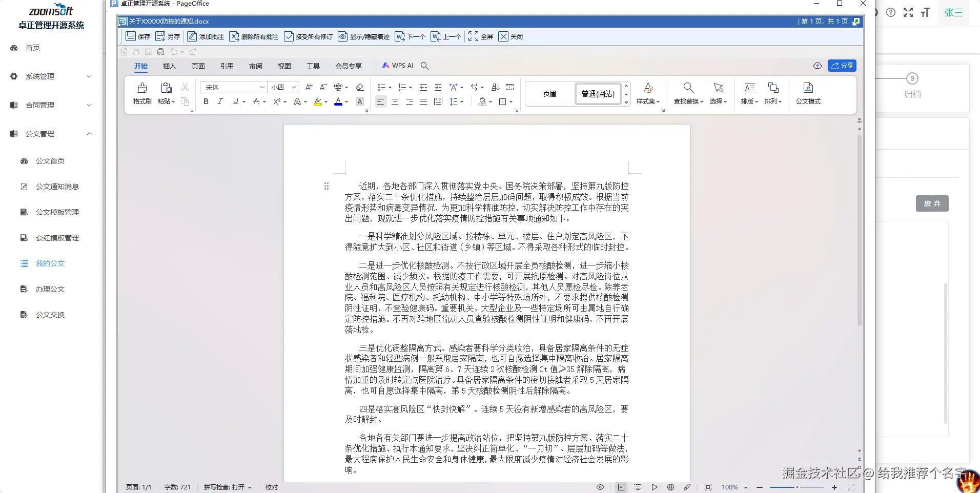Toggle italic formatting
Image resolution: width=980 pixels, height=493 pixels.
click(x=220, y=101)
